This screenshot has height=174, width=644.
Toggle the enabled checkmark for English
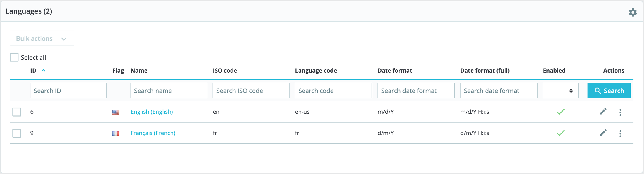pos(561,112)
